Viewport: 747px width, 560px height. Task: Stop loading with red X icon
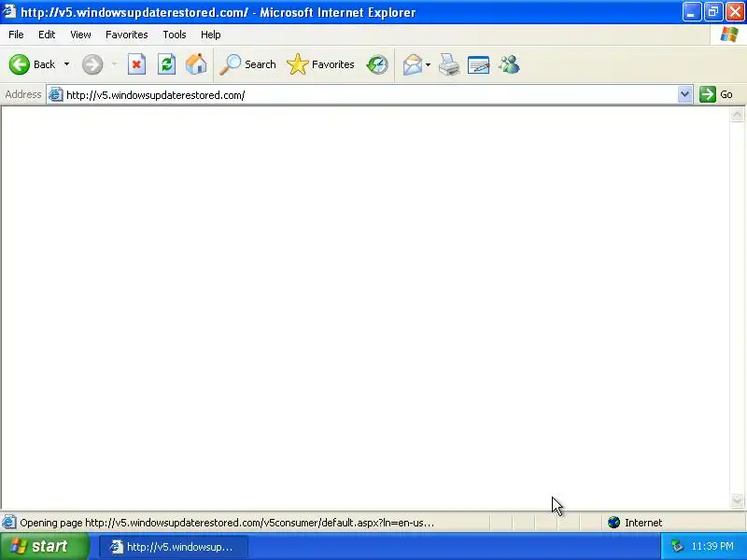(x=136, y=64)
